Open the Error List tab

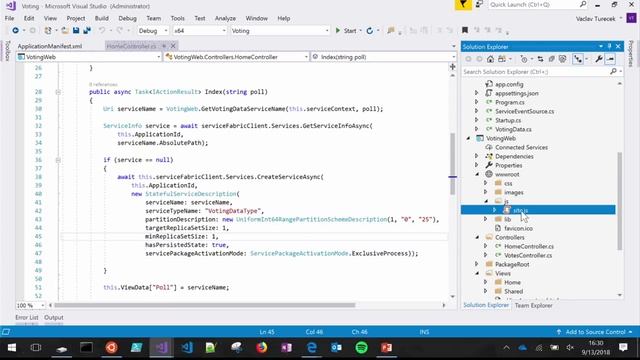pyautogui.click(x=27, y=317)
